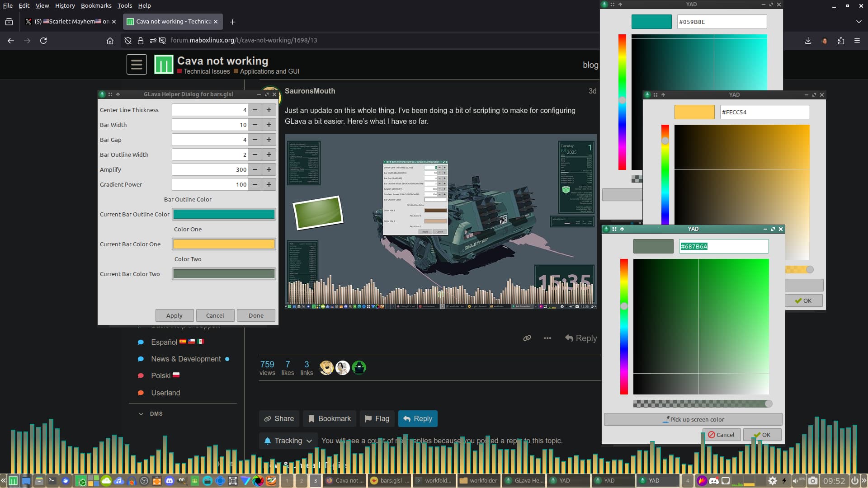Click the browser reload icon
This screenshot has width=868, height=488.
43,41
